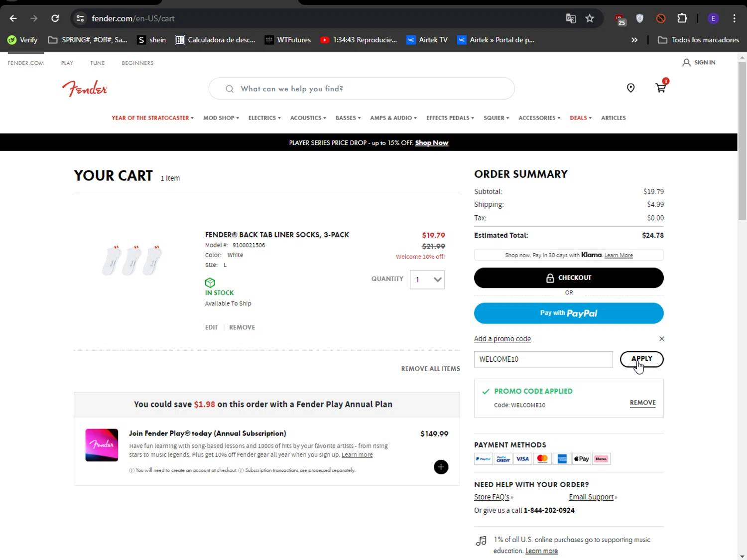Open Chrome three-dot menu

[x=734, y=18]
